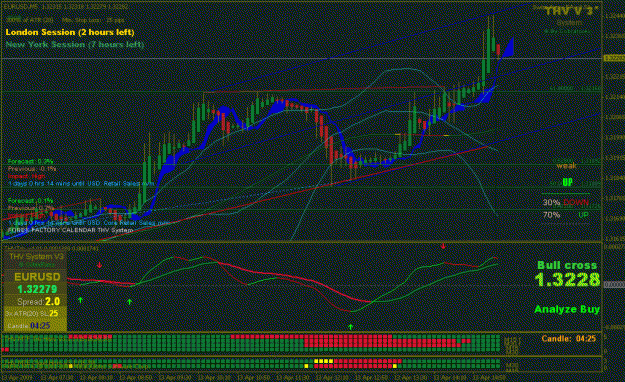Click the 30% DOWN probability text
This screenshot has width=625, height=382.
pos(566,203)
